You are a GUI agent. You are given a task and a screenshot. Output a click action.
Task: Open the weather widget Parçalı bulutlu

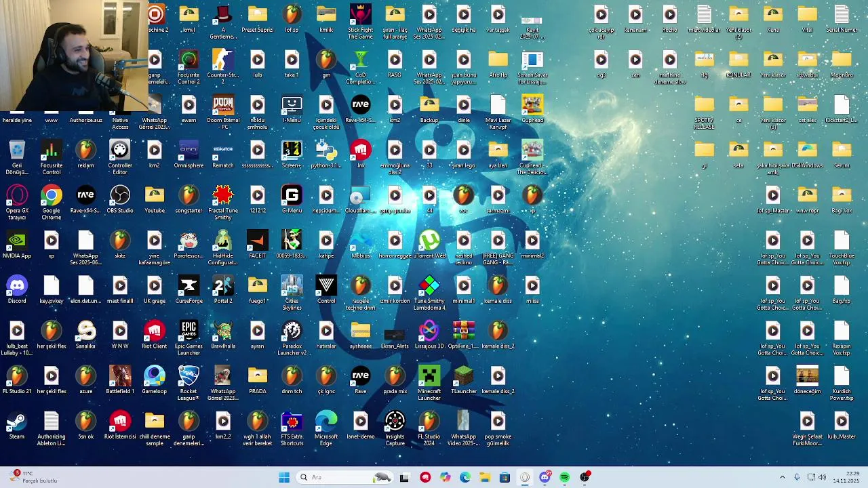tap(33, 477)
